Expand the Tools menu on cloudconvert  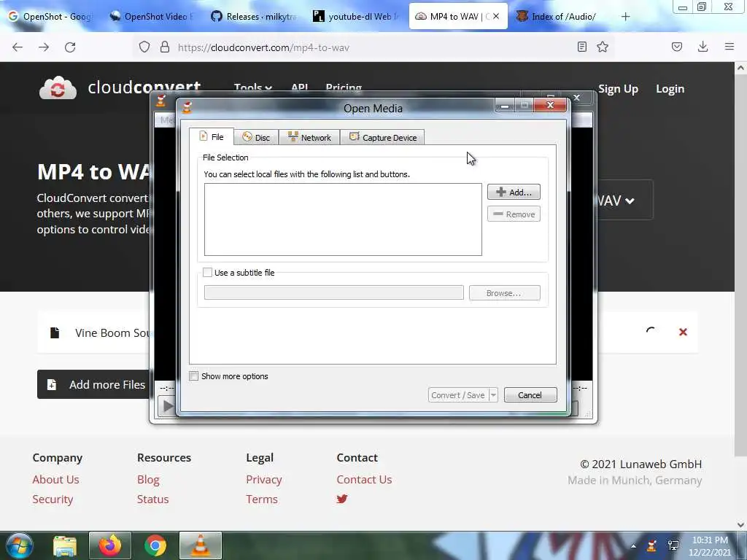tap(252, 88)
